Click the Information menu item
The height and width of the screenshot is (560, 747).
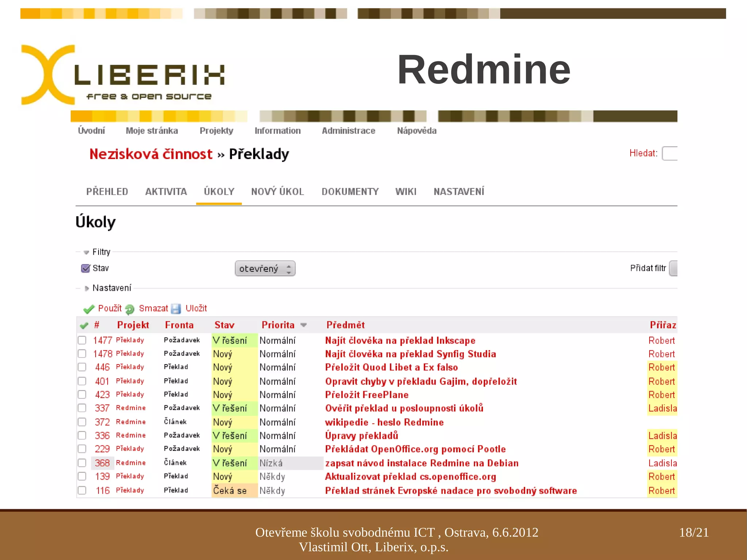[x=278, y=131]
